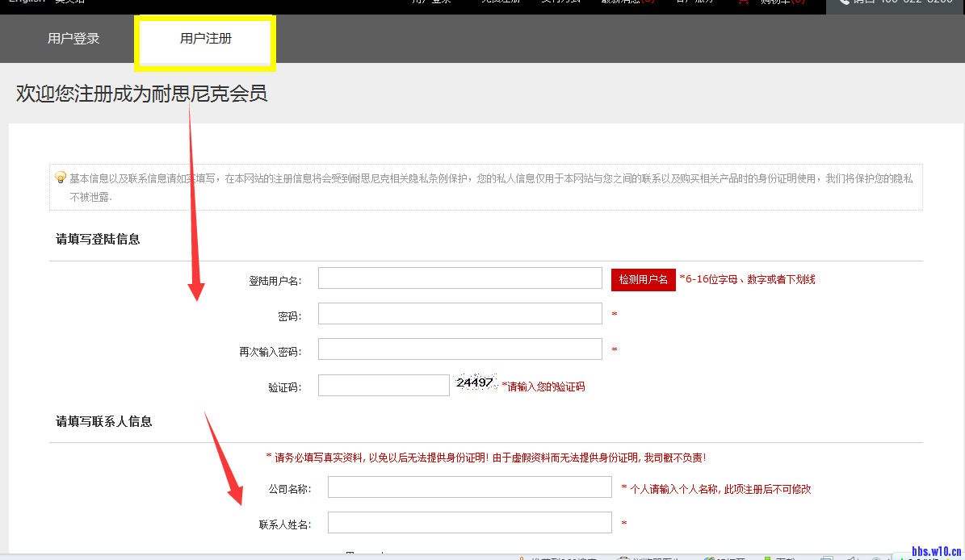Click the speaker icon in the browser status bar

click(851, 557)
